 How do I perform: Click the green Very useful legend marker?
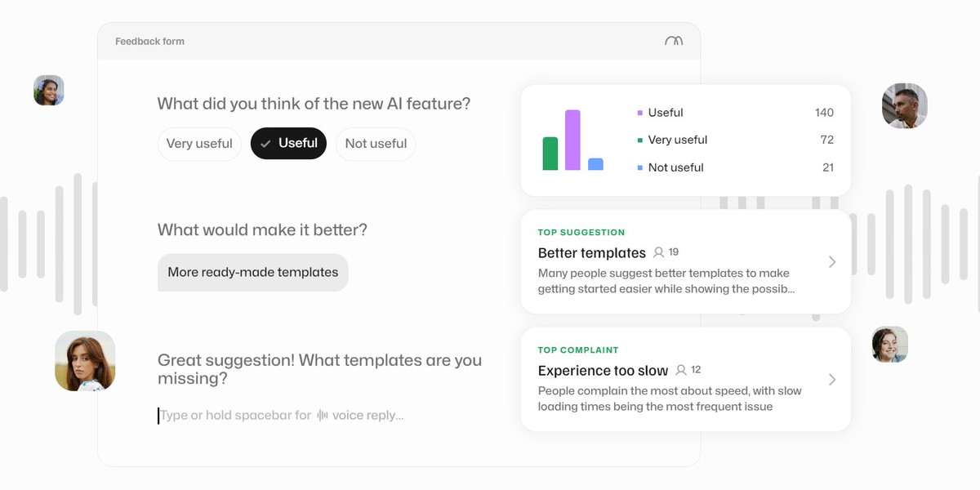coord(640,140)
